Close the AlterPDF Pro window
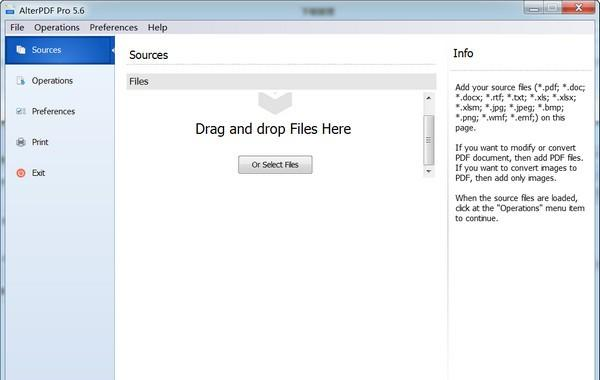 point(578,8)
